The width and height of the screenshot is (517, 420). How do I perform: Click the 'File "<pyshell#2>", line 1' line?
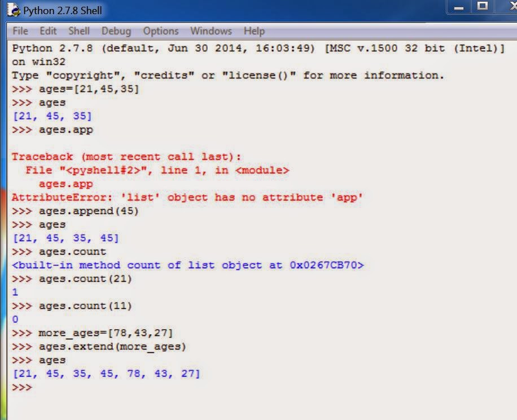pyautogui.click(x=157, y=170)
